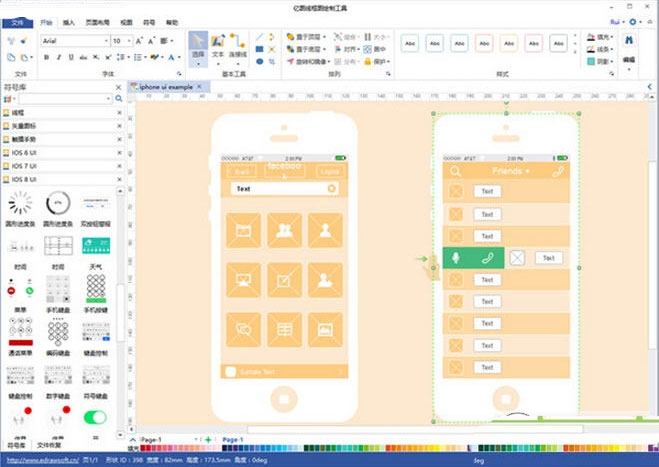
Task: Close the IOS 6 UI library
Action: click(119, 153)
